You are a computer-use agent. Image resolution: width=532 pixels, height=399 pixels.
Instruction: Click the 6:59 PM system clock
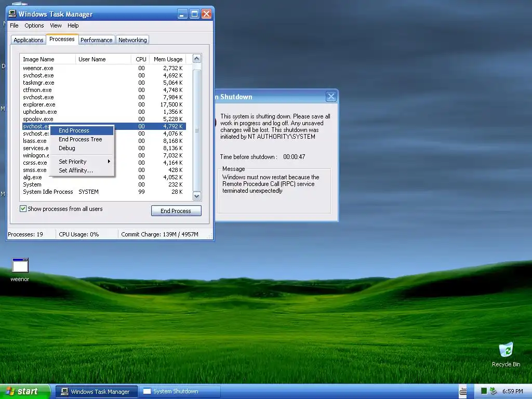pyautogui.click(x=512, y=391)
